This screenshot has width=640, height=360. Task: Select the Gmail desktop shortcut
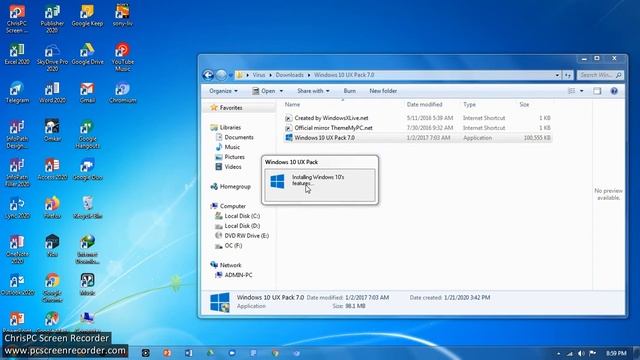pos(87,93)
